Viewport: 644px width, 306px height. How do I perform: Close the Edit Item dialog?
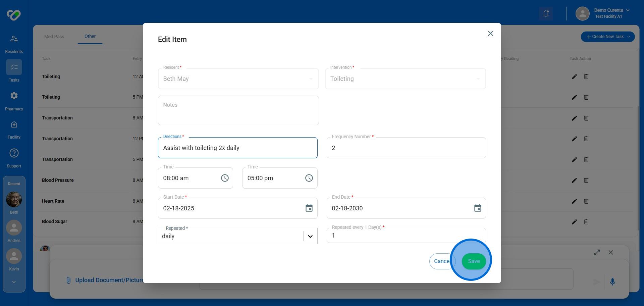coord(490,33)
